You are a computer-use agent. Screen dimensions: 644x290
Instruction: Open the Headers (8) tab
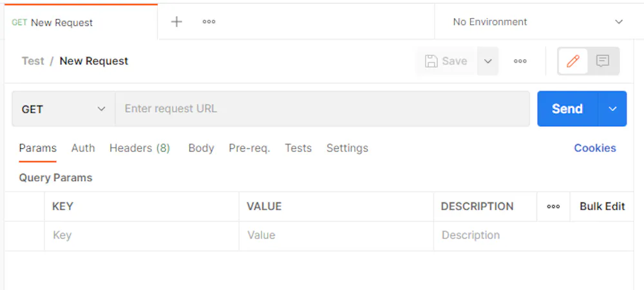tap(140, 148)
